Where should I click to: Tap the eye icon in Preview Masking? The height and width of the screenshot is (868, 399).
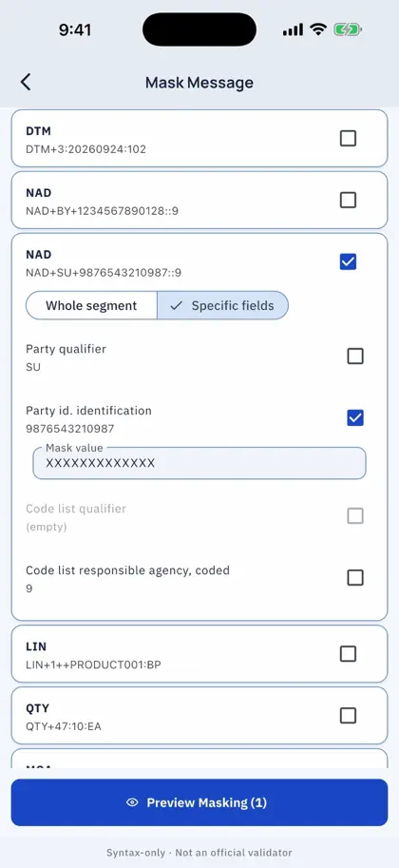(x=132, y=802)
